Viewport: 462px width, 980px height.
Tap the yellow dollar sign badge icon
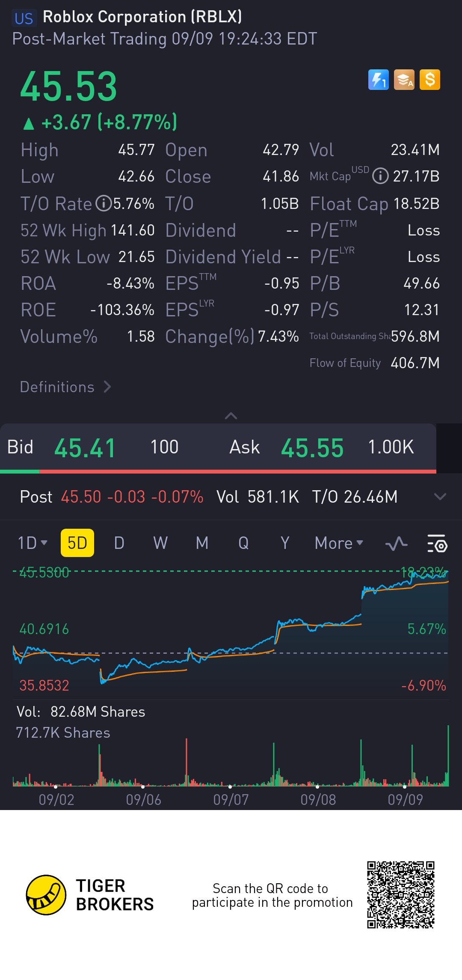[430, 80]
